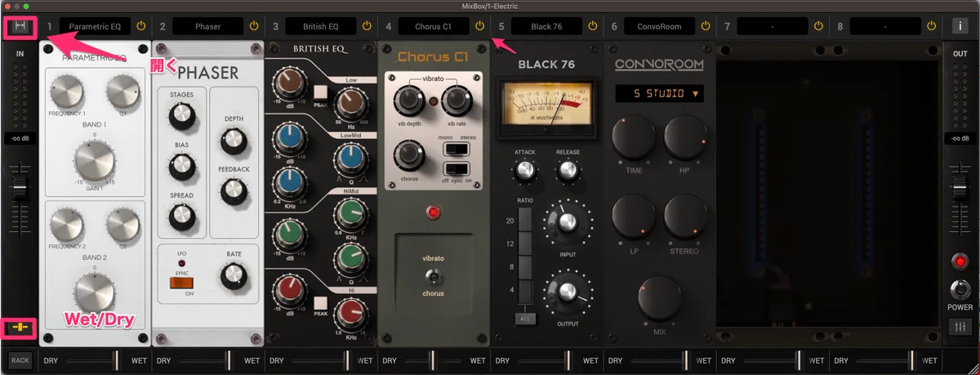Click the Phaser SPREAD knob
This screenshot has height=375, width=980.
coord(183,216)
